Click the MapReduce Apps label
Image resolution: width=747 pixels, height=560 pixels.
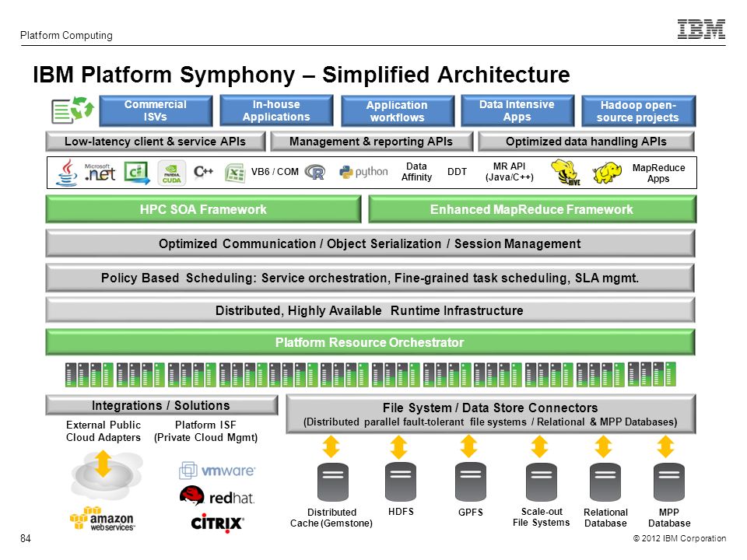click(x=658, y=173)
